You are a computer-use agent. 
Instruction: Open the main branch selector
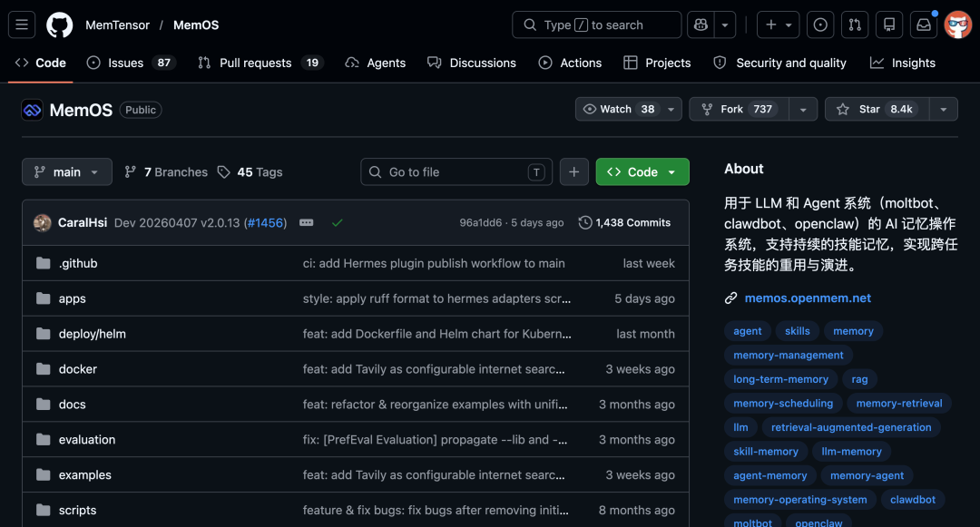(x=66, y=171)
